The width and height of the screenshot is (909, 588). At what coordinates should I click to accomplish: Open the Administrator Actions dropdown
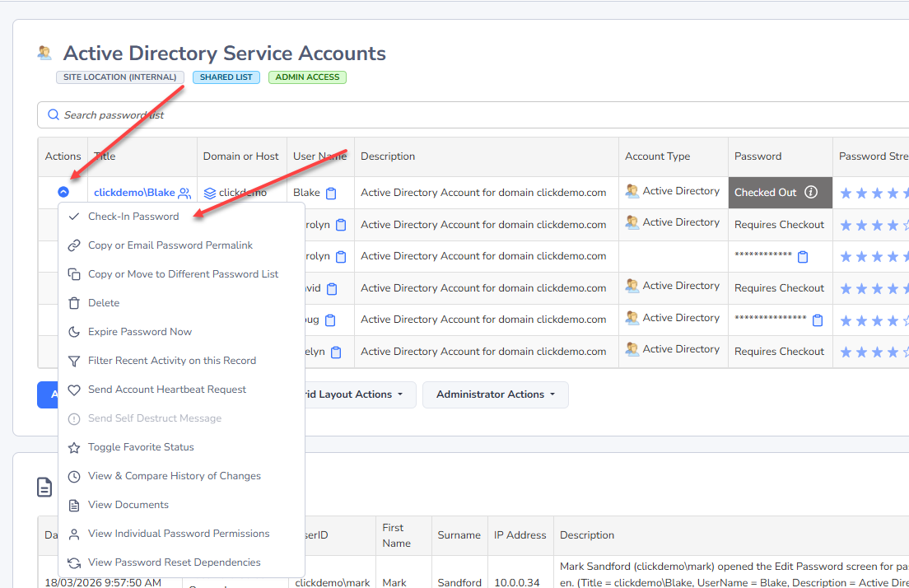point(495,394)
